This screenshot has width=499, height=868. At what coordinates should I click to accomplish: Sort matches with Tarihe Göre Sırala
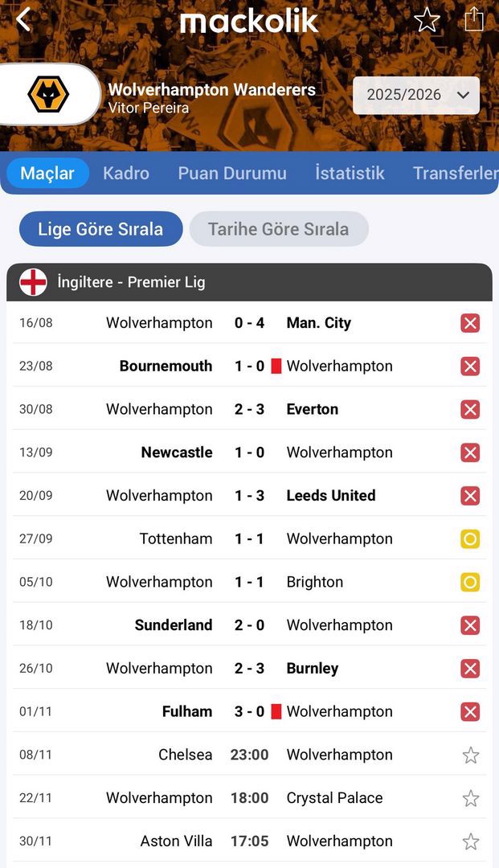pyautogui.click(x=279, y=229)
